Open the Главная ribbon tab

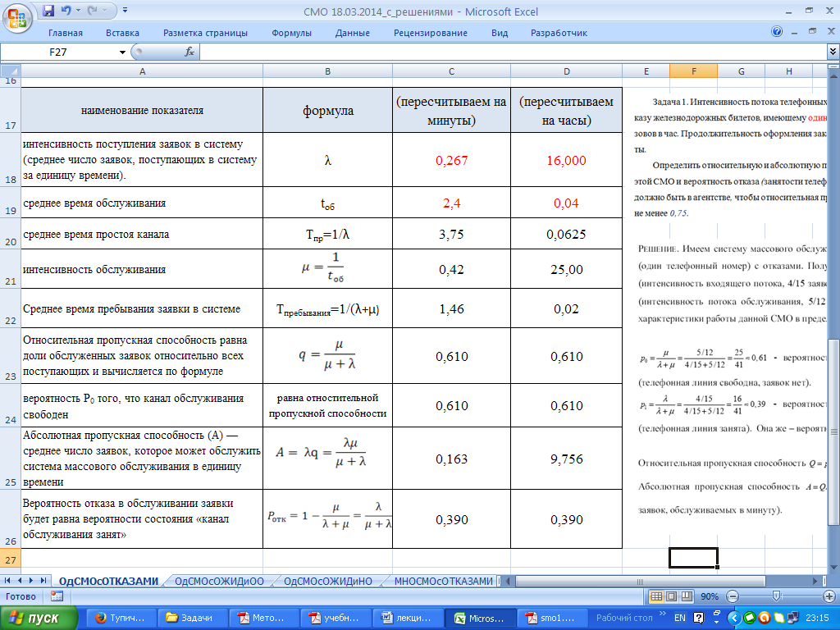tap(66, 33)
